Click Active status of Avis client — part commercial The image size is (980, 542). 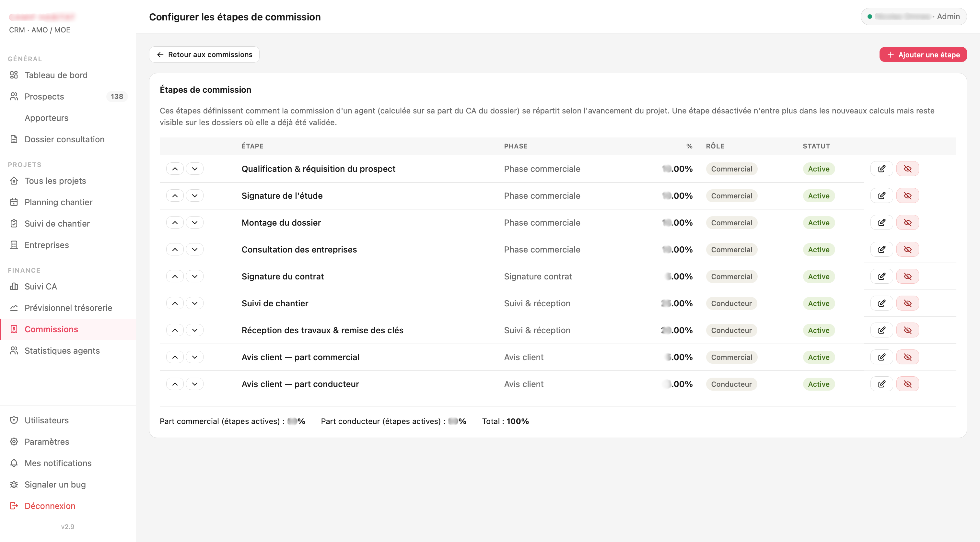(x=819, y=357)
